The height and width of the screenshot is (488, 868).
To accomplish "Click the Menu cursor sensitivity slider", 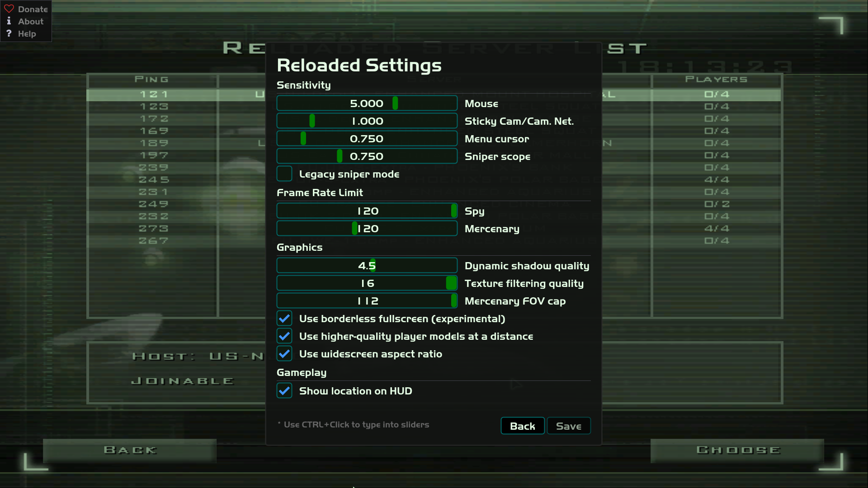I will click(367, 139).
